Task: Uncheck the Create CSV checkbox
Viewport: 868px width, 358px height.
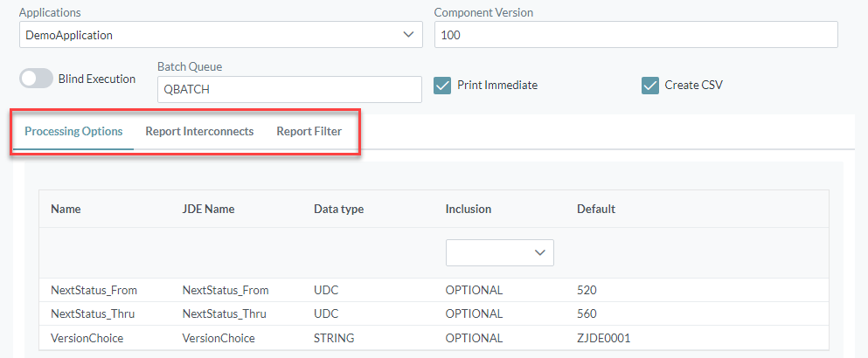Action: coord(649,86)
